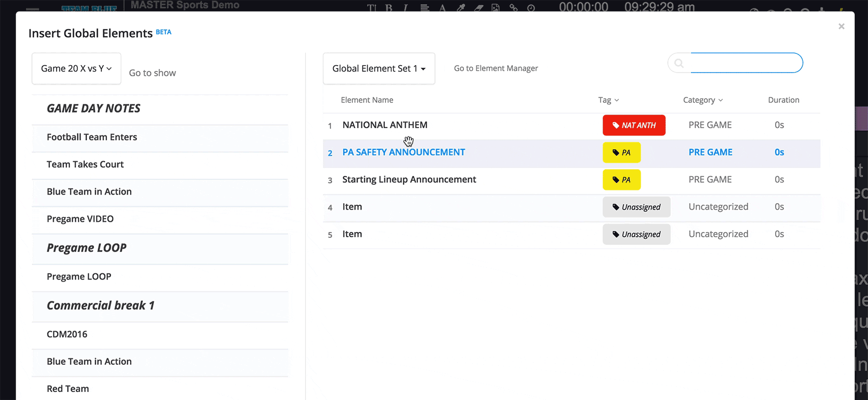The width and height of the screenshot is (868, 400).
Task: Click the link icon in top toolbar
Action: (x=514, y=7)
